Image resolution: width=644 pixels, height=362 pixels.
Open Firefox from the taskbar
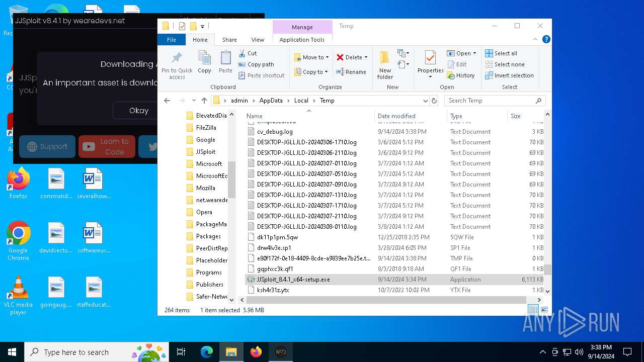tap(256, 352)
